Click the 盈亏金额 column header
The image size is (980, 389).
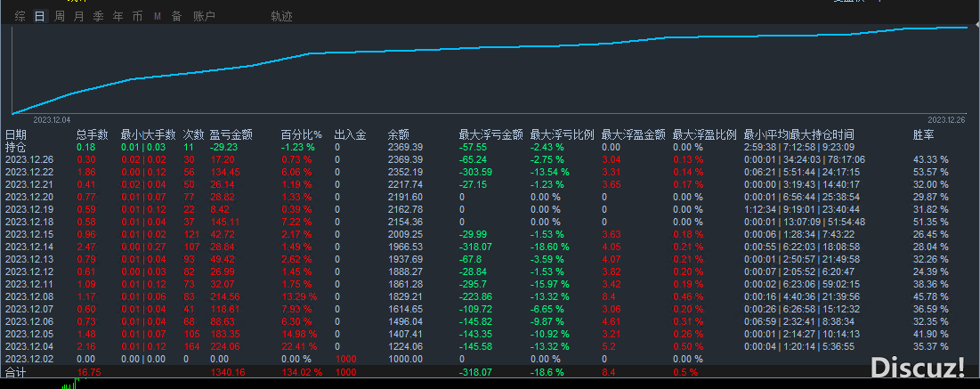point(231,134)
